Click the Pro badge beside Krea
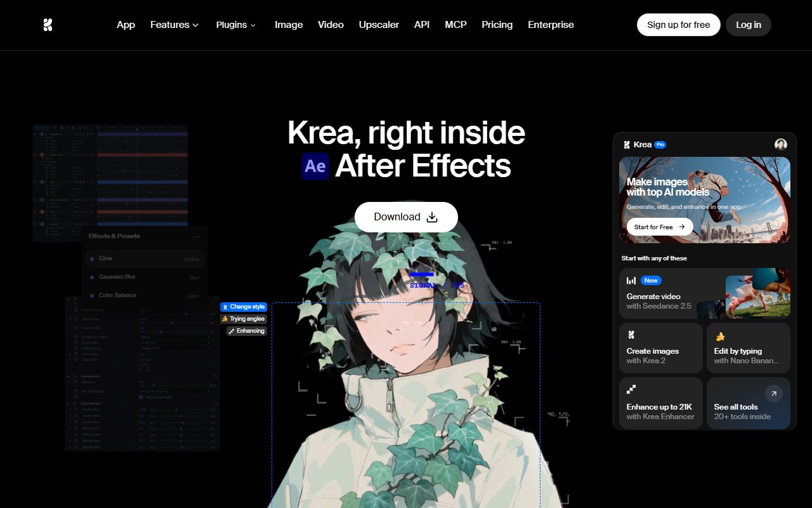Image resolution: width=812 pixels, height=508 pixels. [x=660, y=145]
